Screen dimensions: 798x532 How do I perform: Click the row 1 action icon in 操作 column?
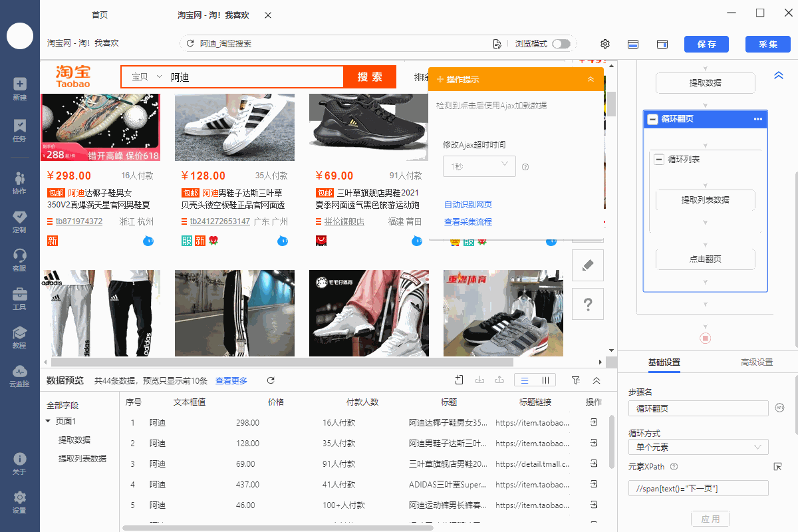[593, 422]
